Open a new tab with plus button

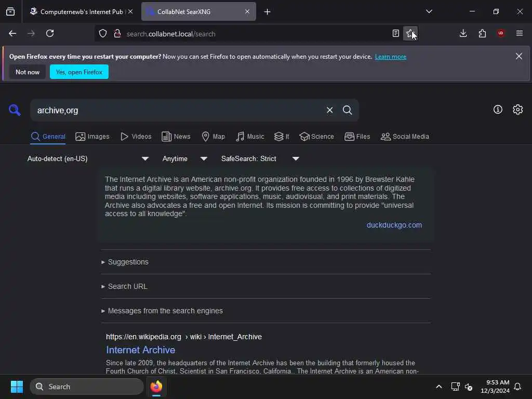[268, 12]
